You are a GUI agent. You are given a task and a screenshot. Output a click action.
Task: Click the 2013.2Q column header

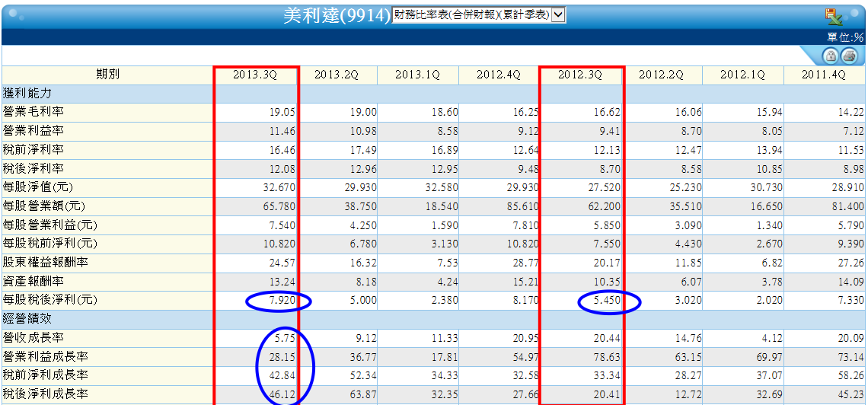click(x=337, y=75)
